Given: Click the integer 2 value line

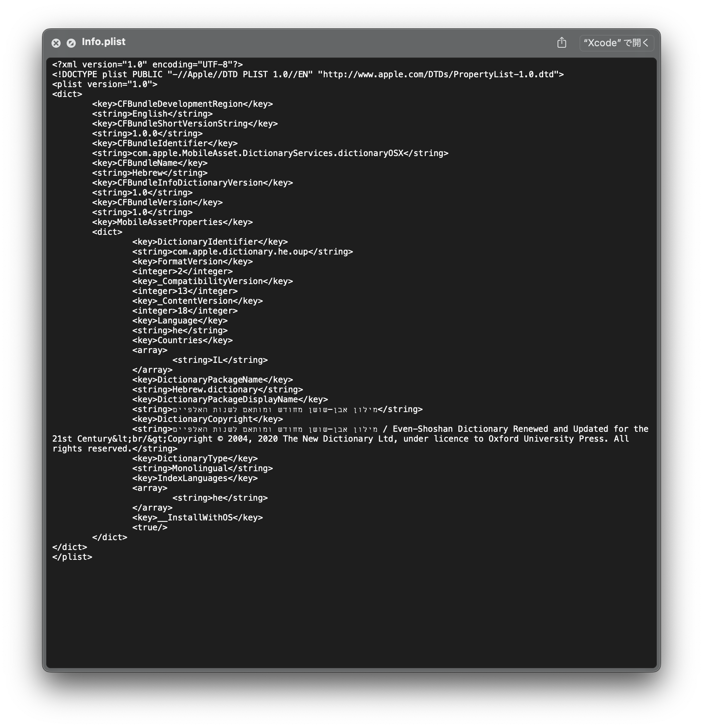Looking at the screenshot, I should coord(183,271).
